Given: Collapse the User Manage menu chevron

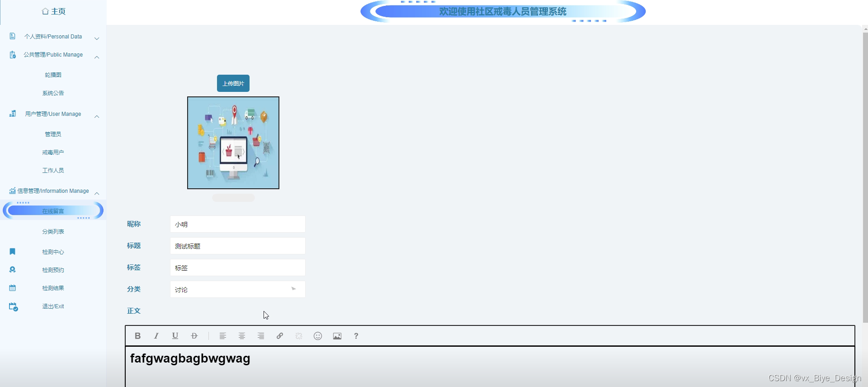Looking at the screenshot, I should (x=97, y=116).
